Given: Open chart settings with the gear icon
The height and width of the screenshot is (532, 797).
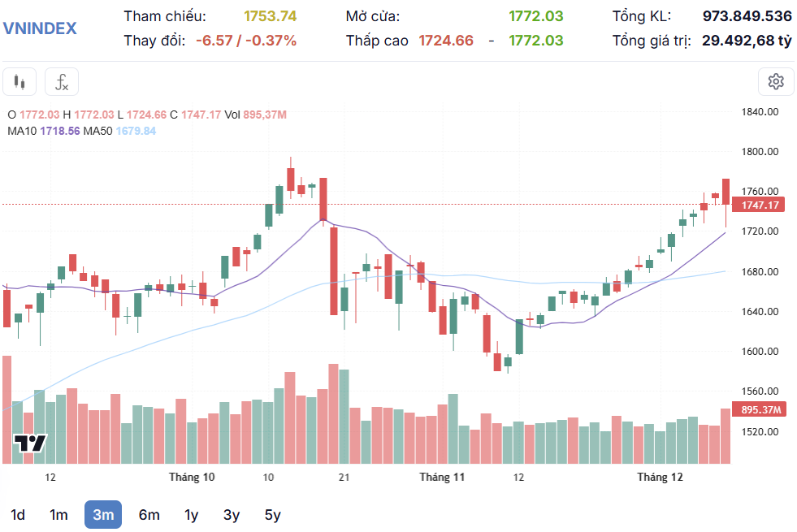Looking at the screenshot, I should (776, 81).
